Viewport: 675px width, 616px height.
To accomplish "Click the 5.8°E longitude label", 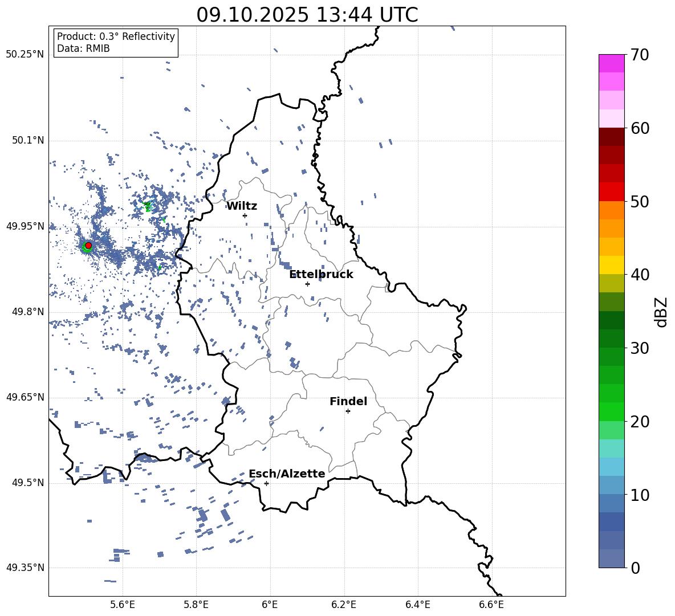I will pos(196,605).
